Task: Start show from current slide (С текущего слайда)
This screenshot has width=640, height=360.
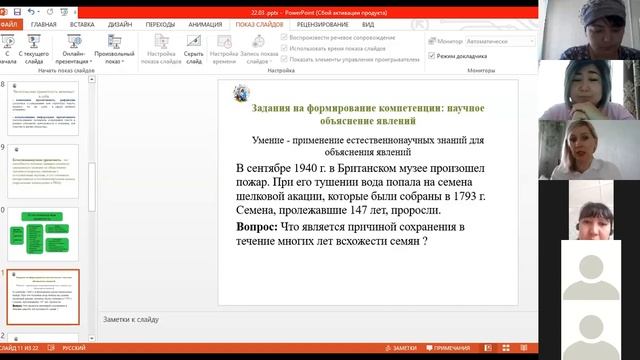Action: pos(34,49)
